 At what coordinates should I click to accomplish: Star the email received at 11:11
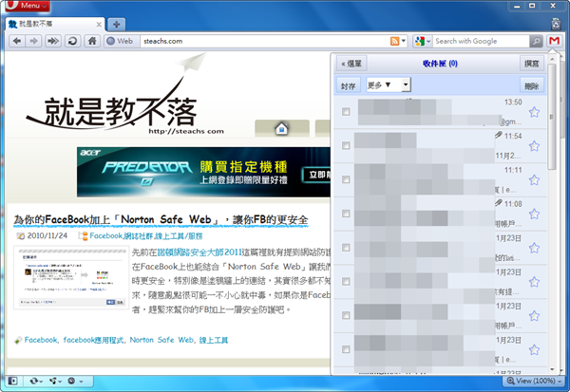pyautogui.click(x=534, y=179)
